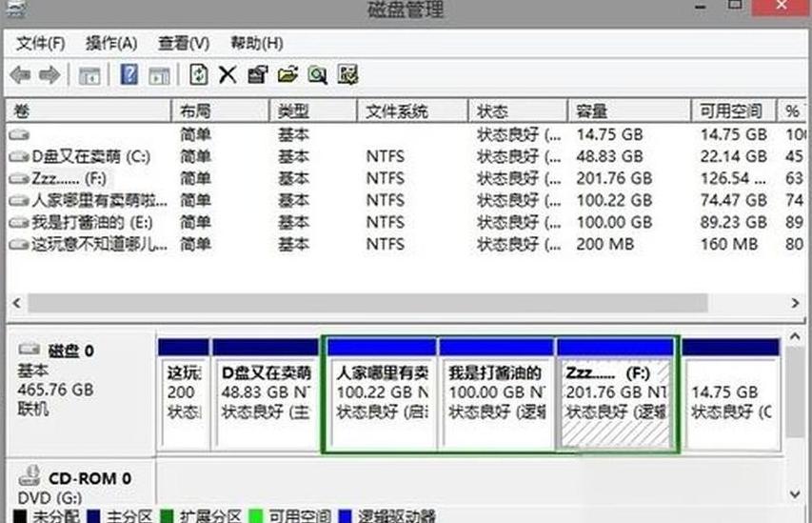Sort by the 布局 column header
812x523 pixels.
[220, 111]
